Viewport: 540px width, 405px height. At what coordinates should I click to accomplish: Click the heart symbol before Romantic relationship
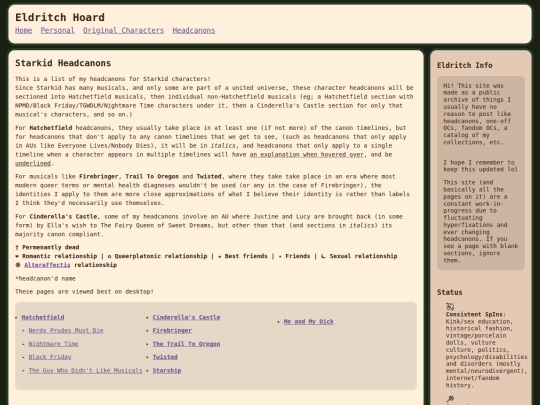17,256
